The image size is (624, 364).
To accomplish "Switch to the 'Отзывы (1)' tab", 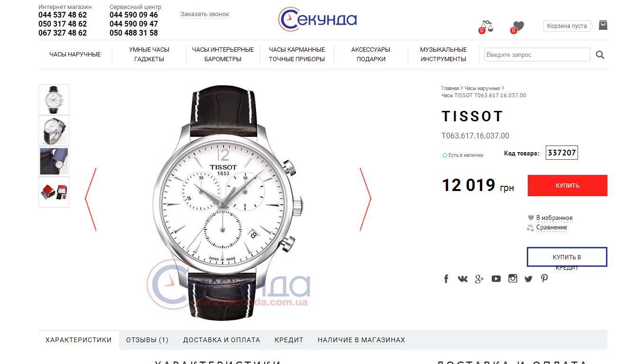I will [x=147, y=340].
